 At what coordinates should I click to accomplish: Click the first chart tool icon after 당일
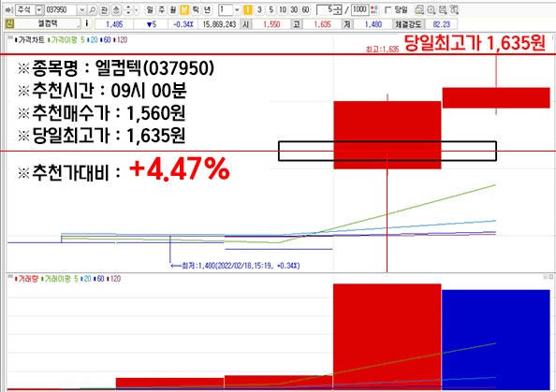[419, 10]
